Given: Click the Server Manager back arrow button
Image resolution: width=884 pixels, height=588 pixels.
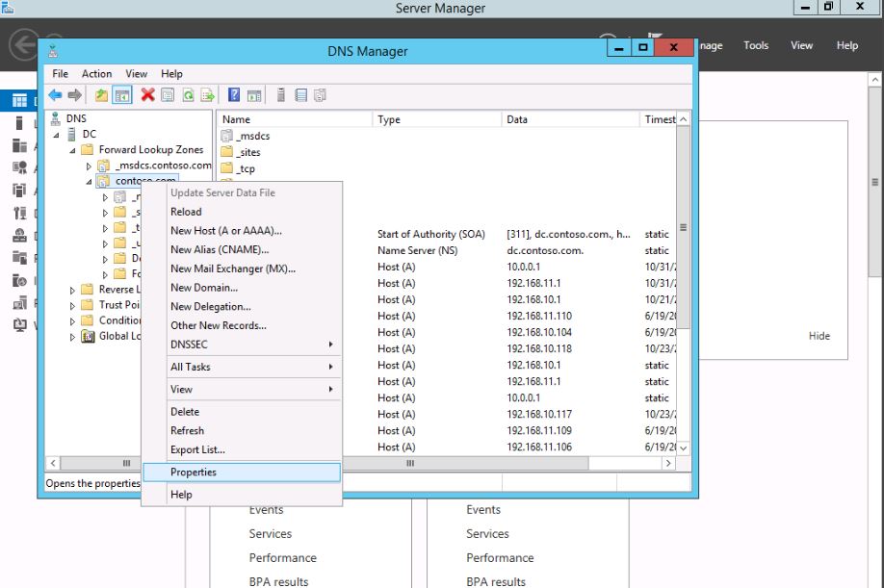Looking at the screenshot, I should [24, 44].
